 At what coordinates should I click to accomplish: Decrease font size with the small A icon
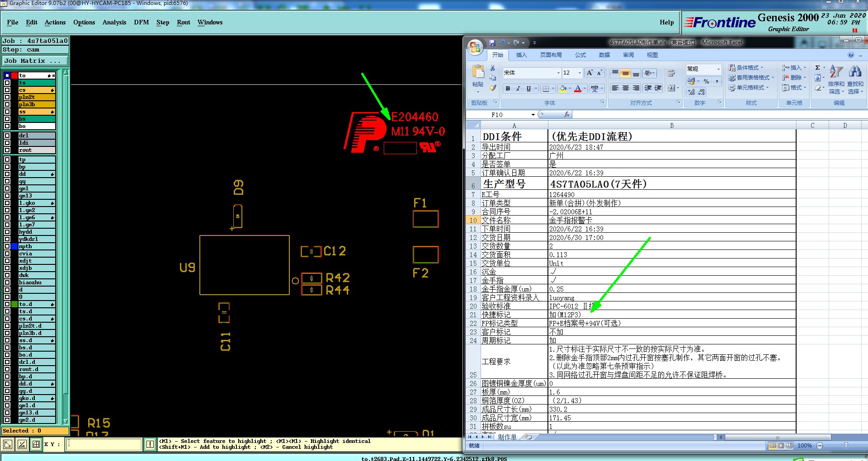tap(599, 73)
